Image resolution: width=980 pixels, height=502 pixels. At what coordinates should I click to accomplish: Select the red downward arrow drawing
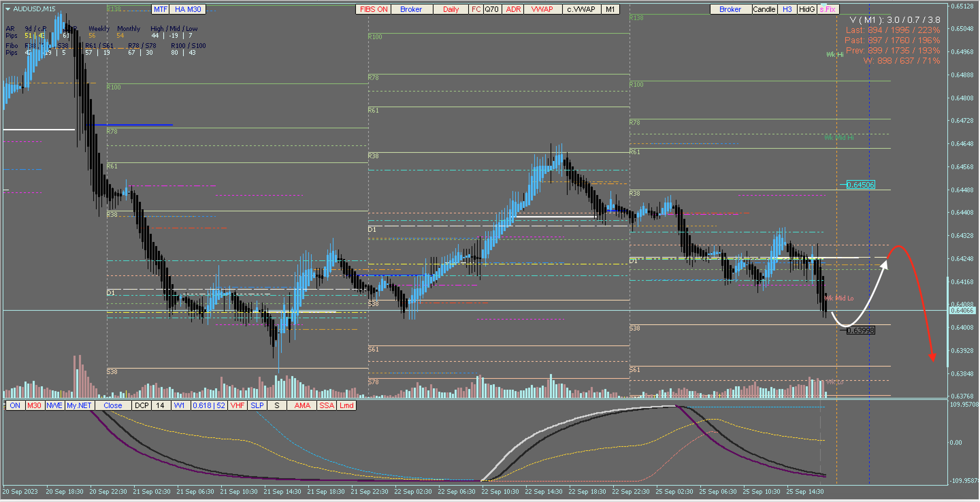click(921, 297)
